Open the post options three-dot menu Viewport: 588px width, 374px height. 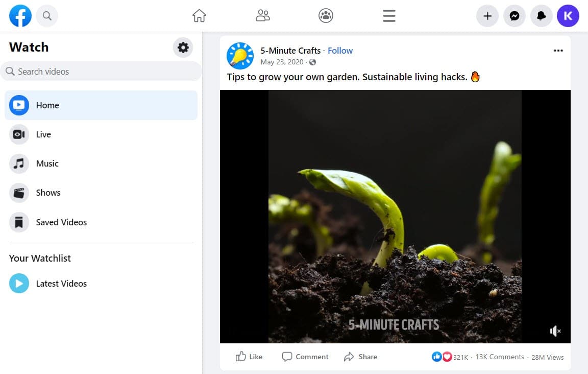click(558, 50)
